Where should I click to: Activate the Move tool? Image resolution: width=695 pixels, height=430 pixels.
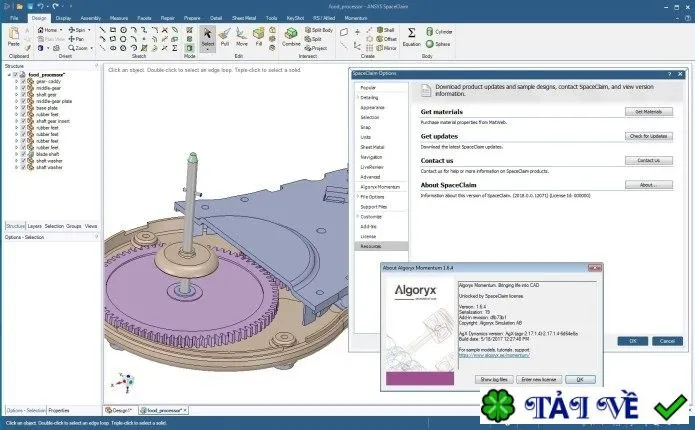[242, 37]
